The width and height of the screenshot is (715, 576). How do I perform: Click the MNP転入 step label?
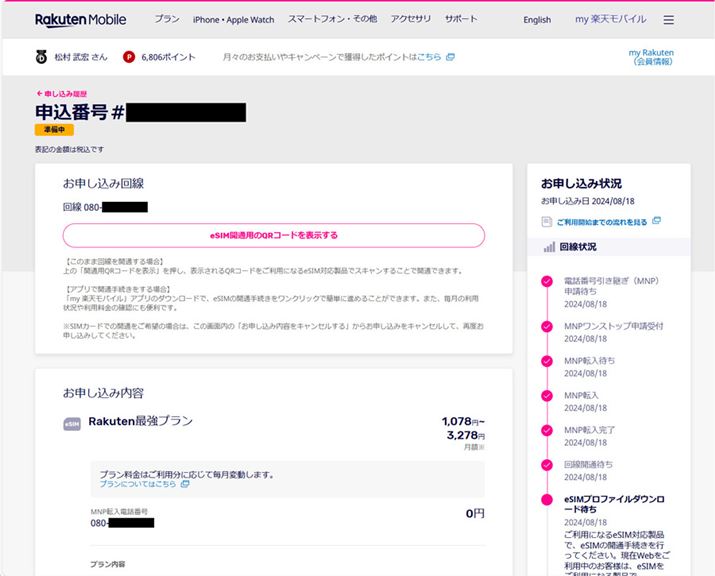coord(581,395)
